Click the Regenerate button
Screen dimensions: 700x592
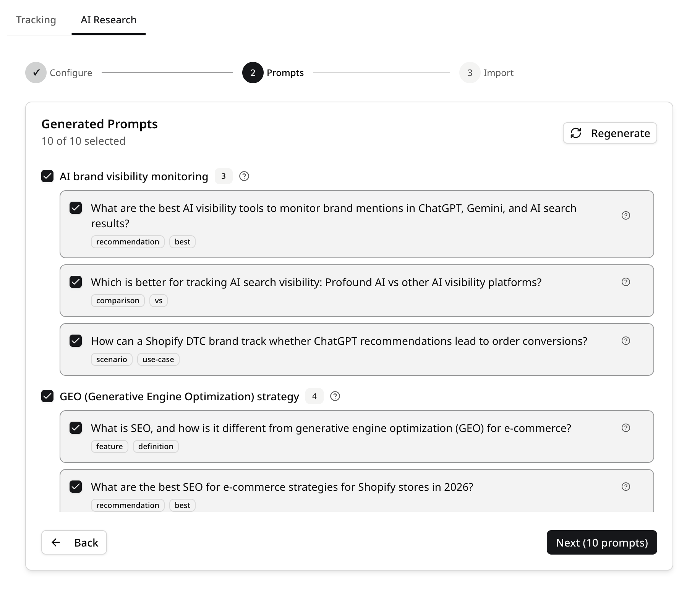pyautogui.click(x=609, y=133)
